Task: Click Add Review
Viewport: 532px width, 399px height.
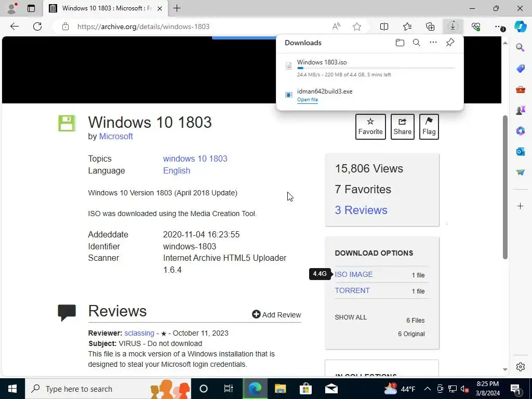Action: click(x=276, y=314)
